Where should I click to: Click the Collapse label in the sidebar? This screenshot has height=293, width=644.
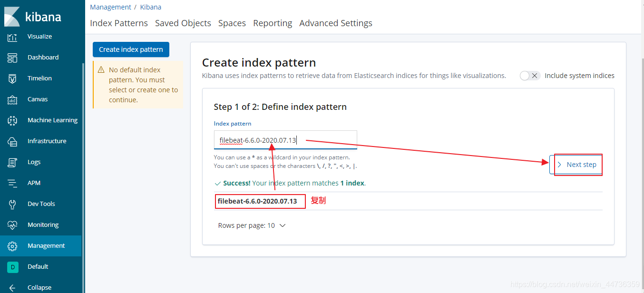(39, 288)
